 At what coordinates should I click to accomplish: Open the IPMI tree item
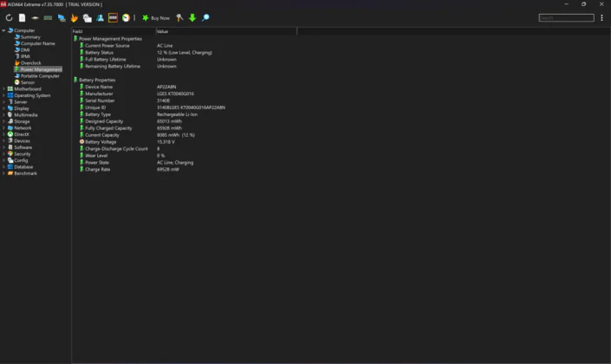[25, 56]
